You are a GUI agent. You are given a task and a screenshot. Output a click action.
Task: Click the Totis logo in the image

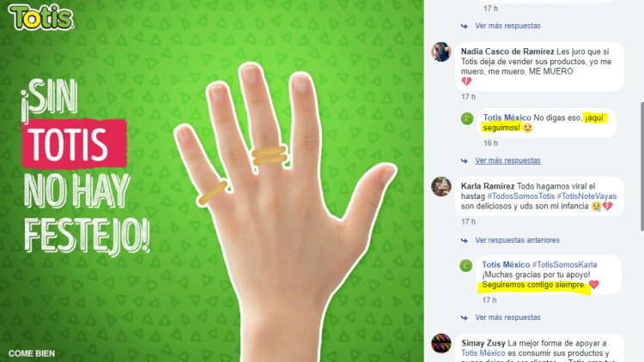40,17
